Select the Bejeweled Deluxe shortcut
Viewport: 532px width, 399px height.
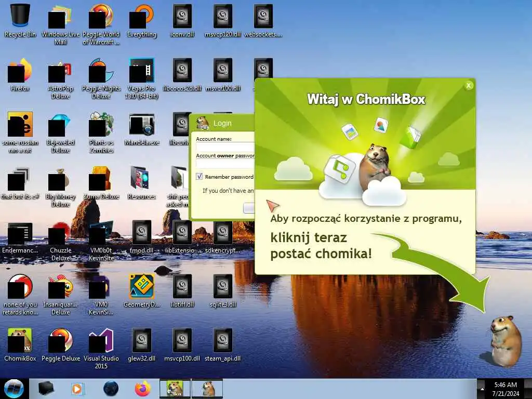point(60,132)
